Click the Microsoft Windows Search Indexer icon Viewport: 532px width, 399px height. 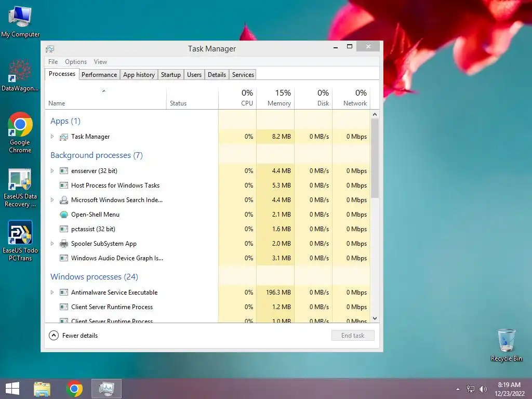coord(64,200)
